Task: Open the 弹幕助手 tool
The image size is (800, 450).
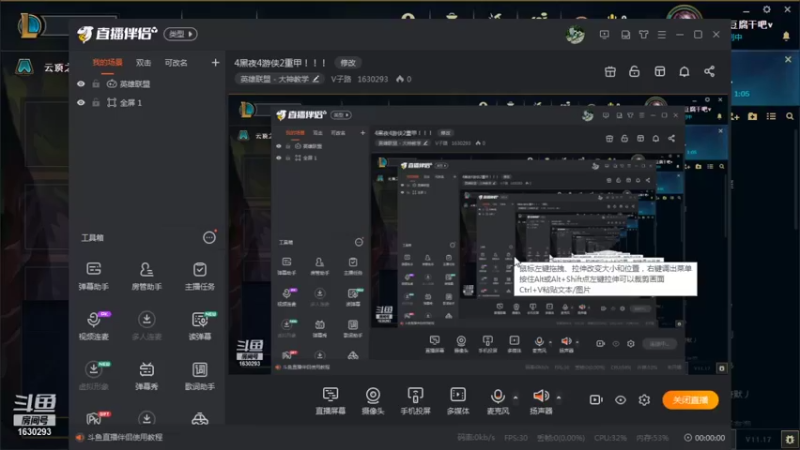Action: coord(93,276)
